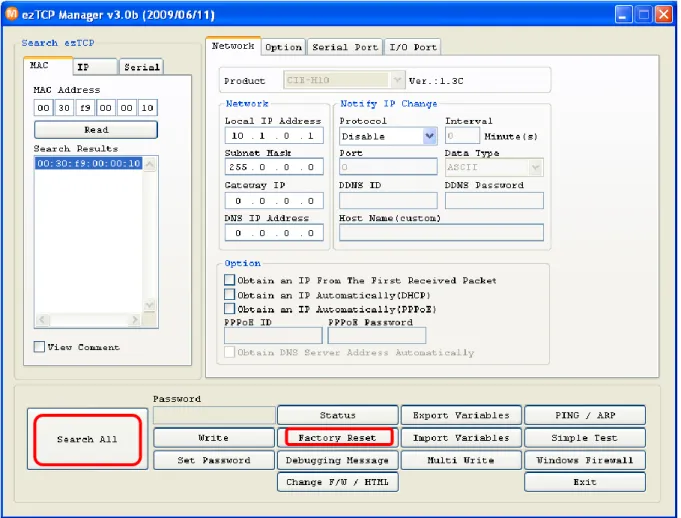Click the first MAC Address octet box
681x518 pixels.
pyautogui.click(x=43, y=108)
